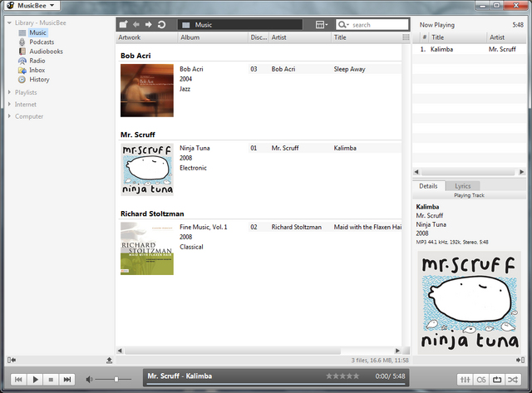Image resolution: width=532 pixels, height=393 pixels.
Task: Open the search options magnifier dropdown
Action: tap(343, 25)
